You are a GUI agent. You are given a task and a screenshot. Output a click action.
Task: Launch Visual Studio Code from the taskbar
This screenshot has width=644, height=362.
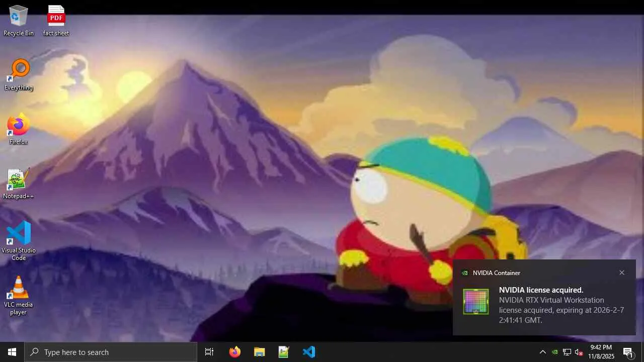coord(309,352)
